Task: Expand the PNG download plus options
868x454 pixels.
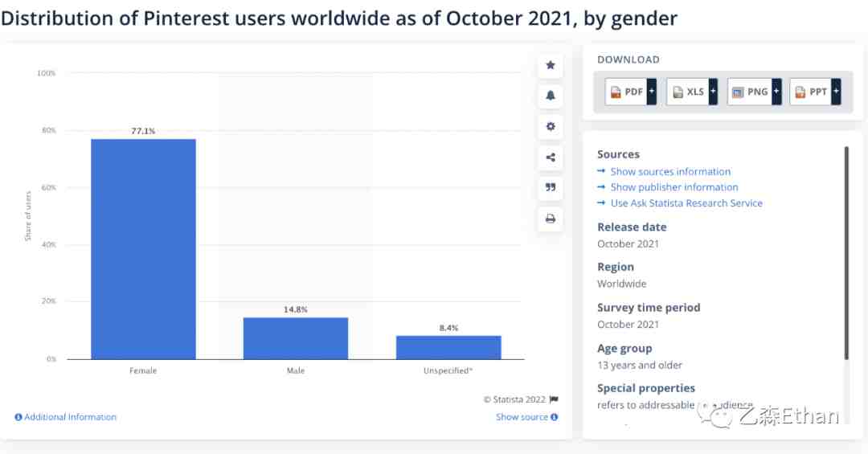Action: pos(776,92)
